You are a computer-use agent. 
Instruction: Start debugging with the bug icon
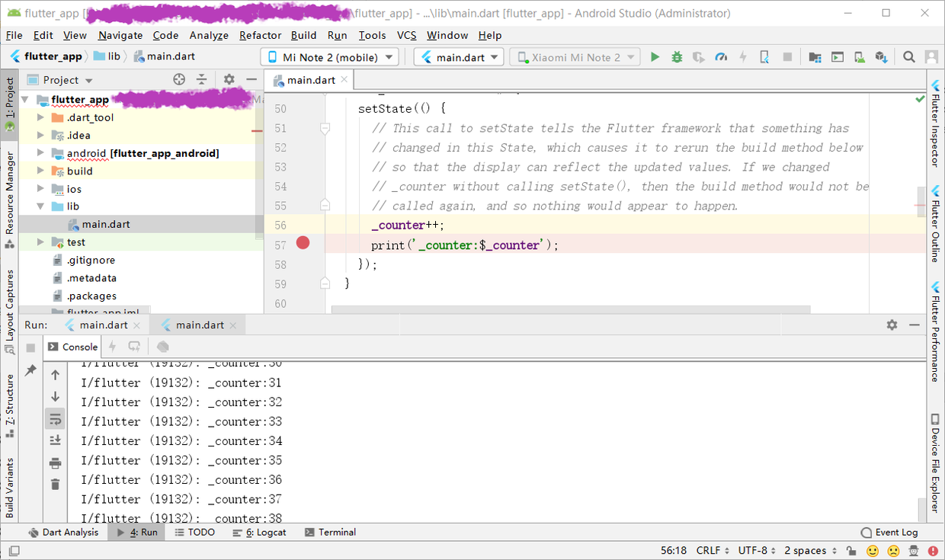[677, 57]
